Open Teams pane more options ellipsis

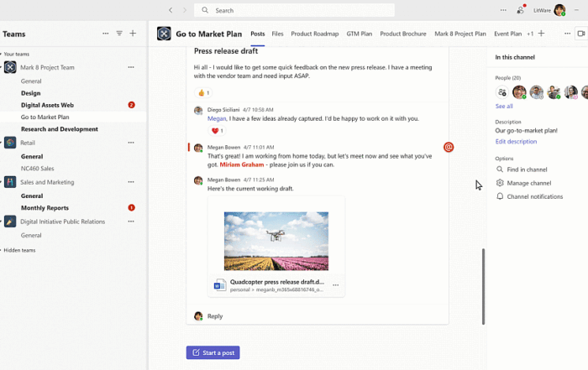[105, 34]
